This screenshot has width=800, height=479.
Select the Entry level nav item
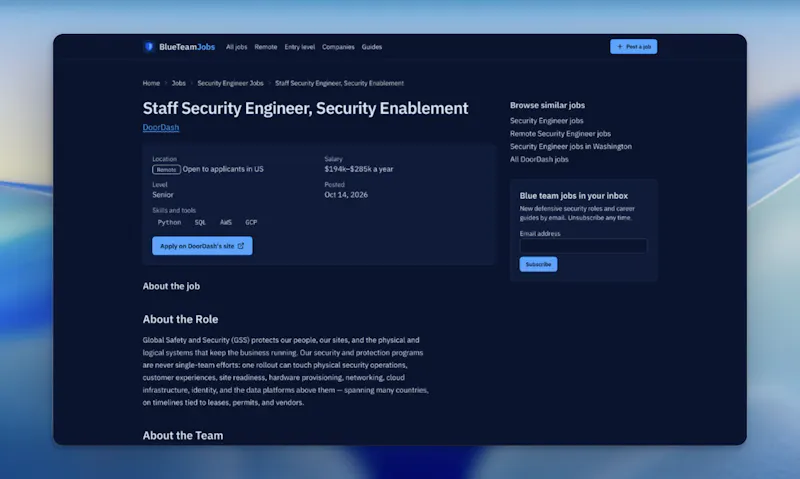click(299, 46)
